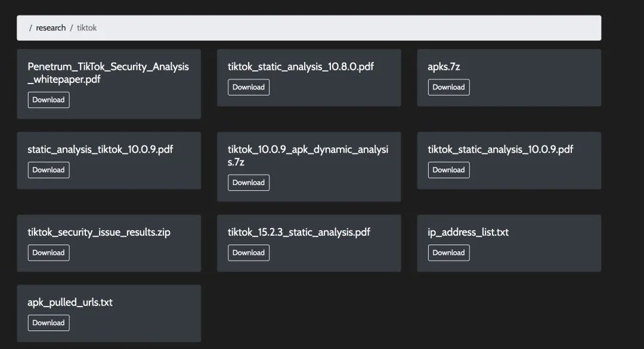Download tiktok_security_issue_results.zip
This screenshot has width=644, height=349.
48,253
